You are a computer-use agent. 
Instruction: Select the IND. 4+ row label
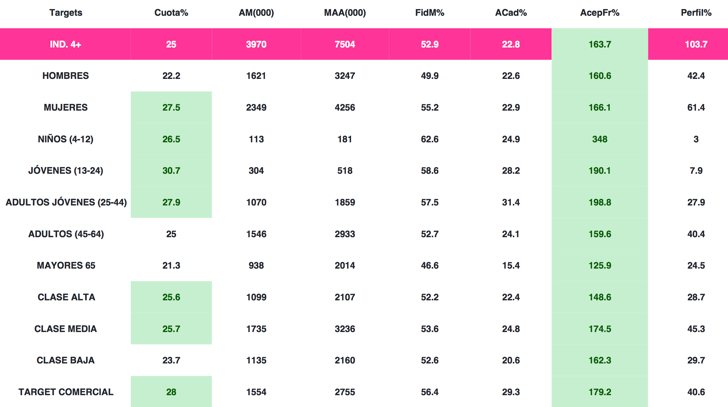(64, 44)
